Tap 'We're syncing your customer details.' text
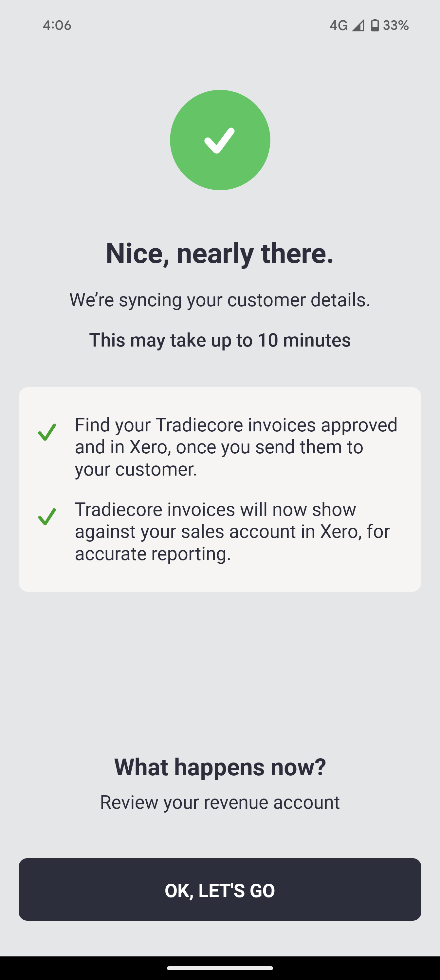 coord(220,300)
